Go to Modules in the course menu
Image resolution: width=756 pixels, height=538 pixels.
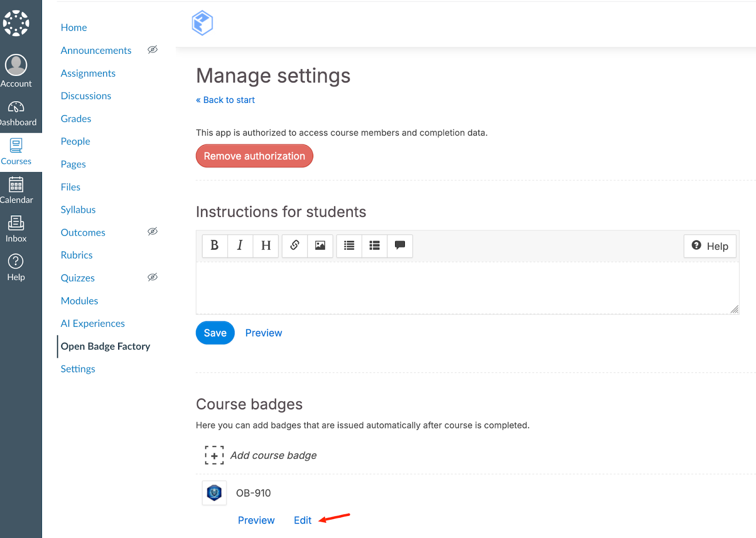[79, 301]
